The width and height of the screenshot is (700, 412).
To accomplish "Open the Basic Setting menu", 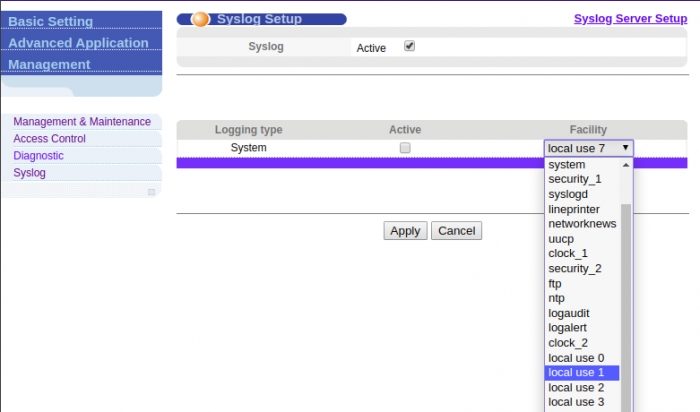I will [x=50, y=21].
